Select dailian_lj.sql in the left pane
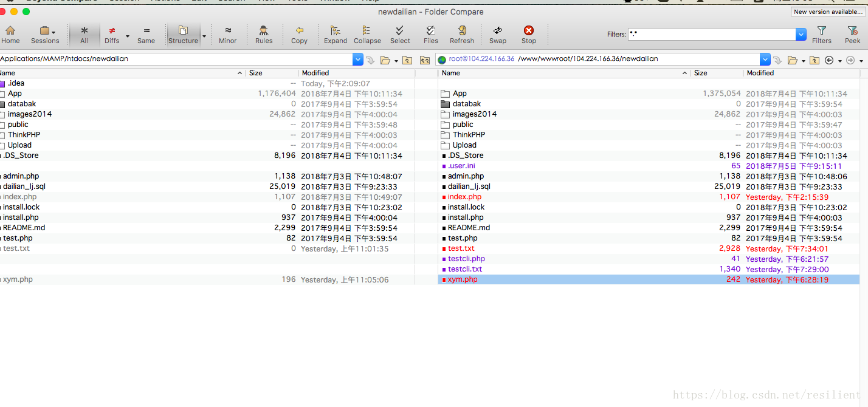 [24, 186]
